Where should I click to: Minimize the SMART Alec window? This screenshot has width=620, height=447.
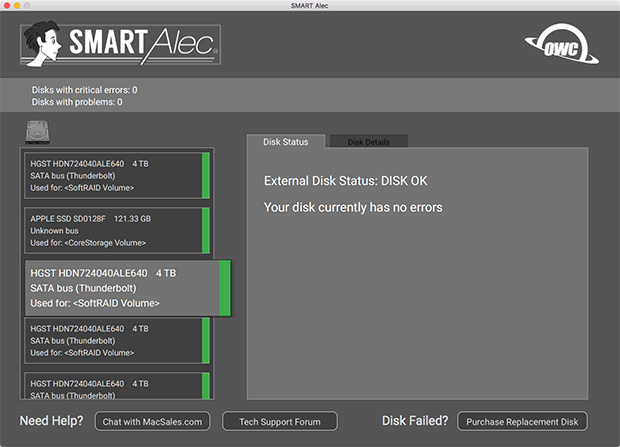(17, 6)
